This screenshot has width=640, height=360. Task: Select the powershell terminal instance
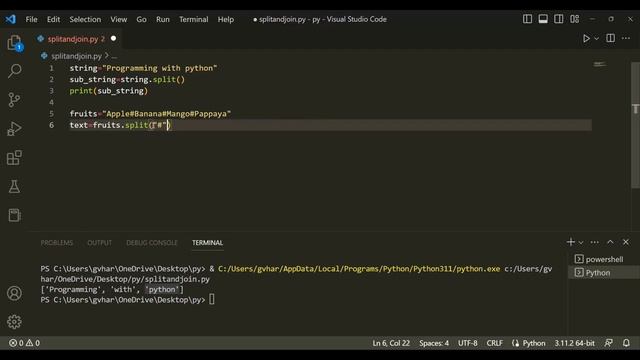point(603,259)
